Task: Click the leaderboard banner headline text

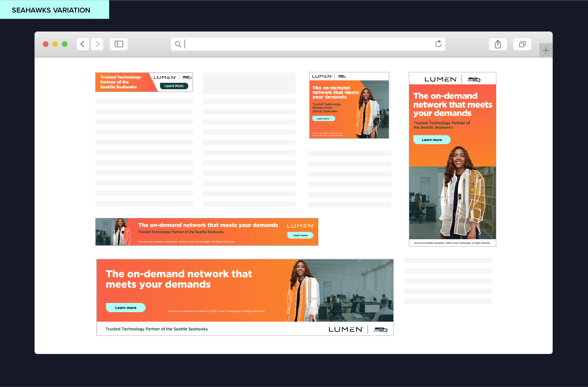Action: coord(208,225)
